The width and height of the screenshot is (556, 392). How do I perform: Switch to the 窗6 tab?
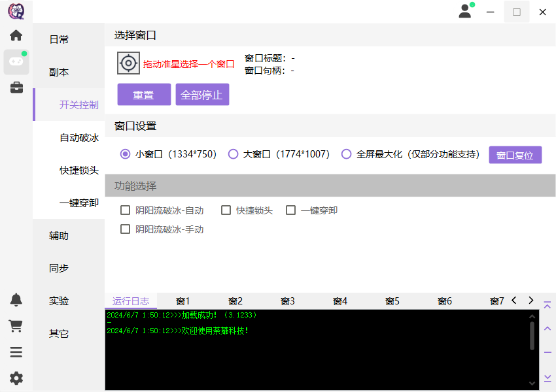(445, 301)
